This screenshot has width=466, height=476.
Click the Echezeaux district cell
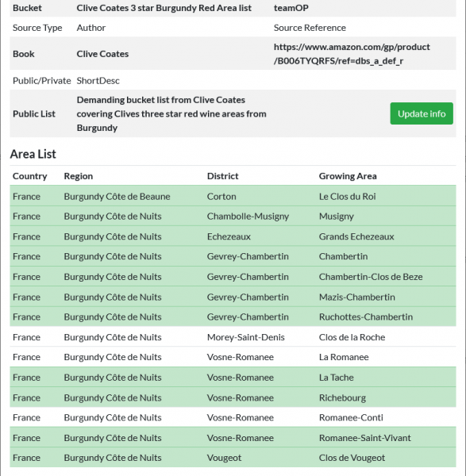pos(229,236)
